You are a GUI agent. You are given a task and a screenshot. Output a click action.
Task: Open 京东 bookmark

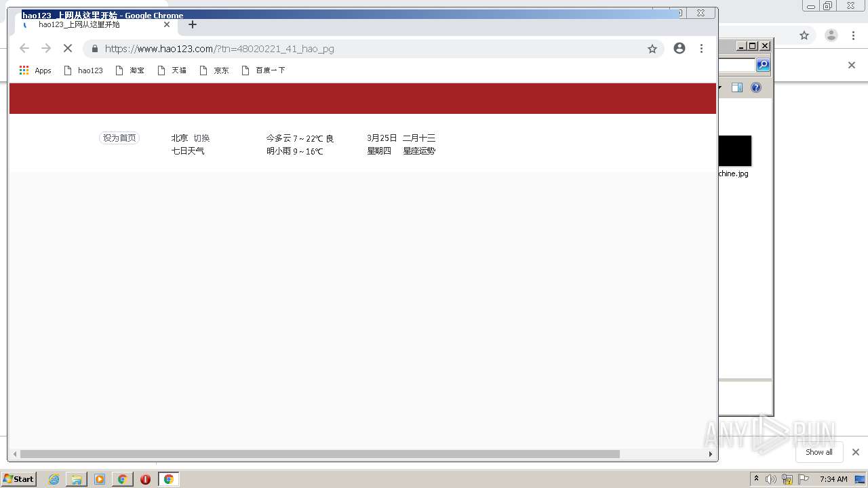(x=214, y=70)
